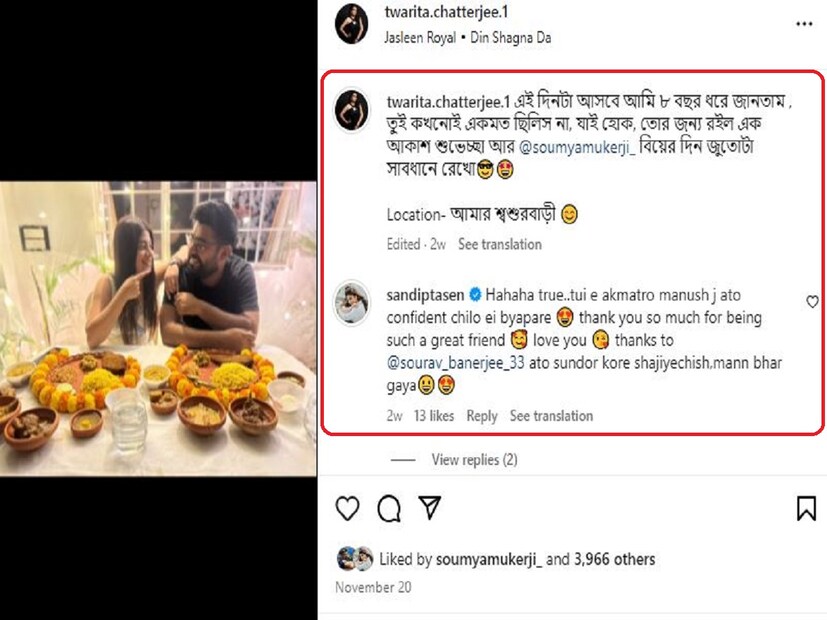Share post with paper plane icon
Image resolution: width=827 pixels, height=620 pixels.
[x=430, y=508]
